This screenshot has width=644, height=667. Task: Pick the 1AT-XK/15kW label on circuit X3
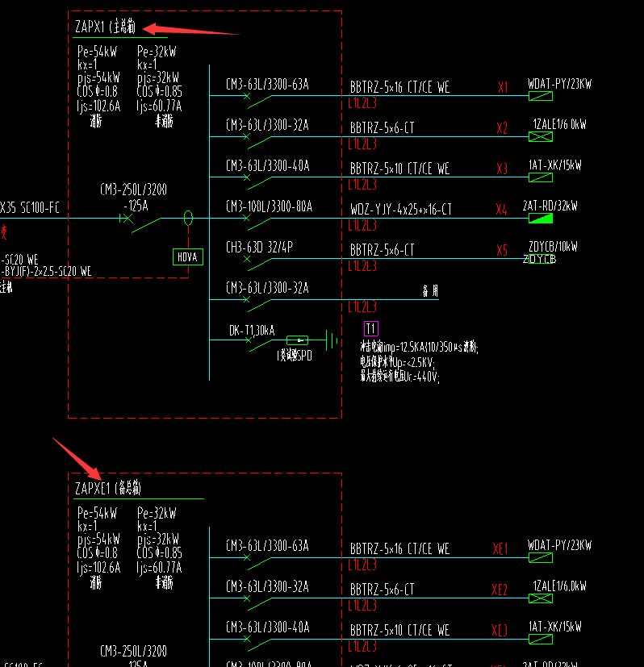click(555, 165)
